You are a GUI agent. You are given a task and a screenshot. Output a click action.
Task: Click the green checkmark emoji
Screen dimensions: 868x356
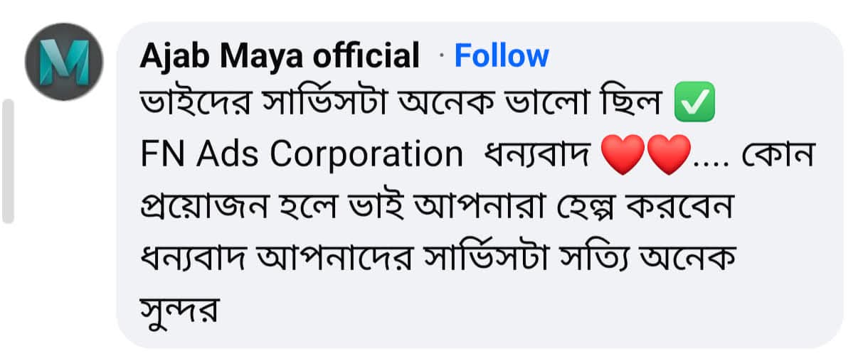693,106
